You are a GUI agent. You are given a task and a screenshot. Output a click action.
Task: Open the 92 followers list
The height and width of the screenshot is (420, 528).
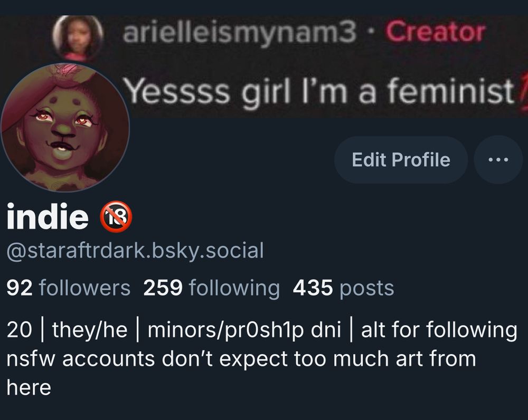pyautogui.click(x=68, y=288)
